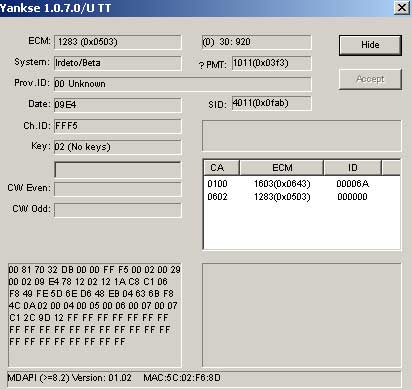Click the Key field 02 (No keys)

coord(118,147)
